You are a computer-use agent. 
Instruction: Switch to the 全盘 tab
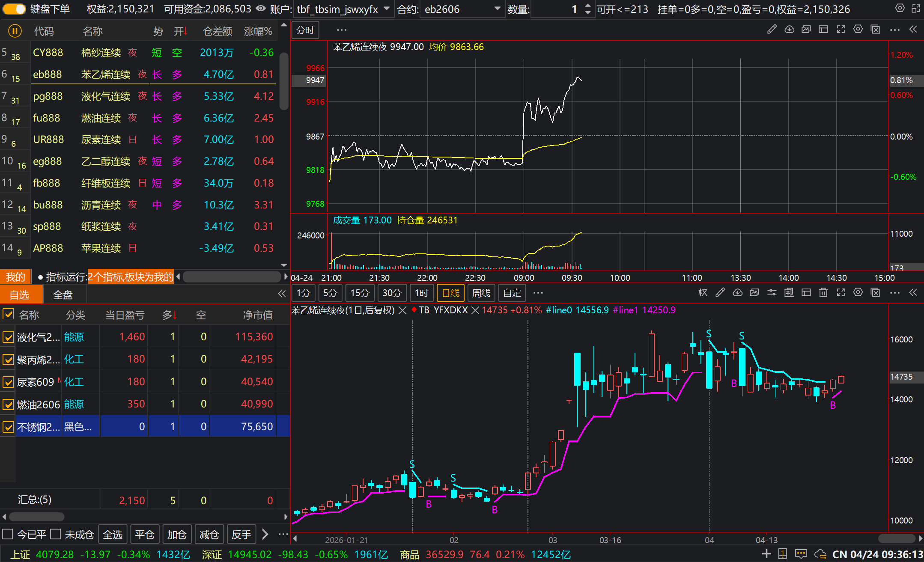coord(63,295)
